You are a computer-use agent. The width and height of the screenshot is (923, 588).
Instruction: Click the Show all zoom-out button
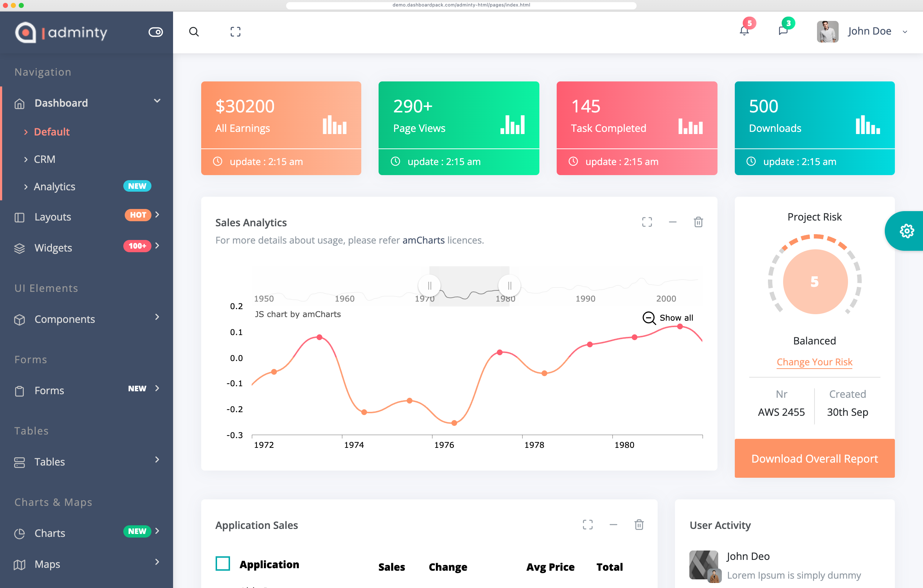pos(668,318)
